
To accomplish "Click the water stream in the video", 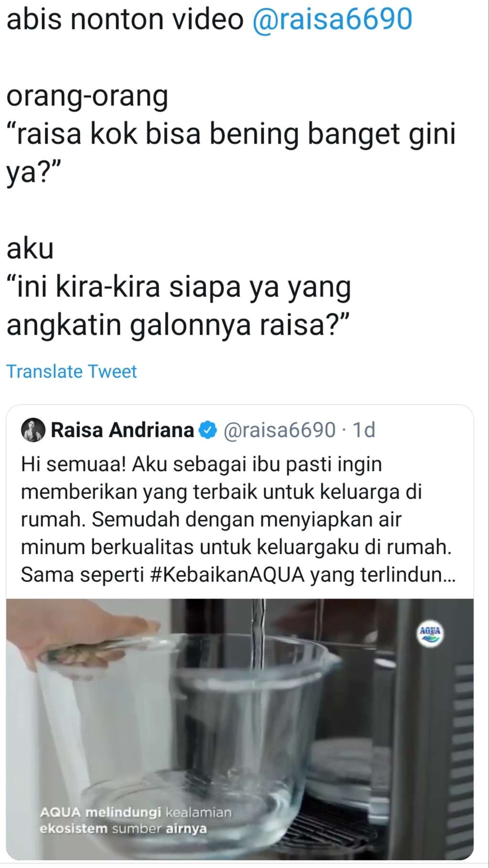I will 258,635.
